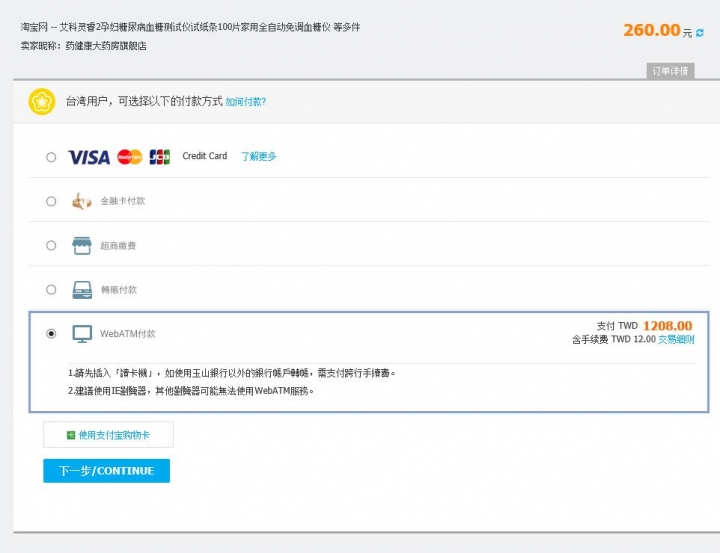720x553 pixels.
Task: Open the 订单详情 tab
Action: coord(670,71)
